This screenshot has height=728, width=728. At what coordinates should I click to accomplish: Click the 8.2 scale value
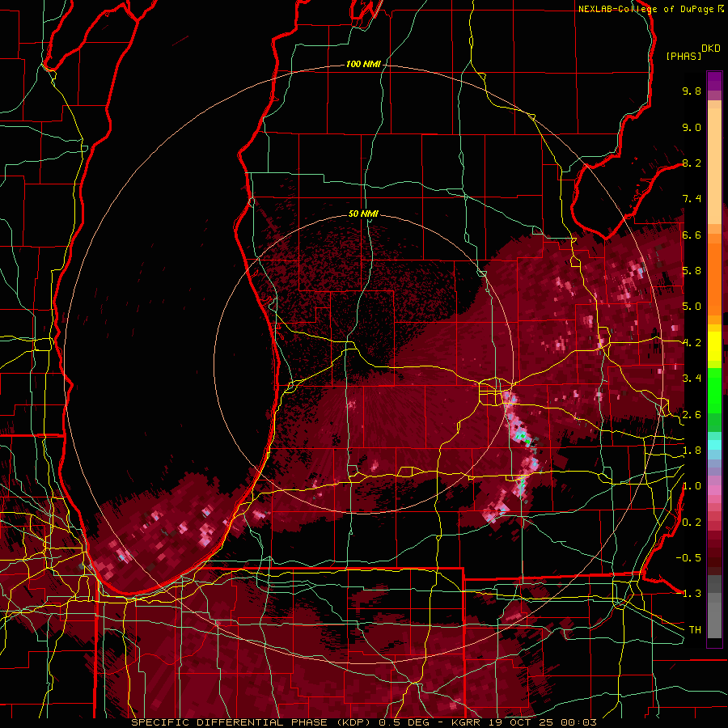(692, 163)
